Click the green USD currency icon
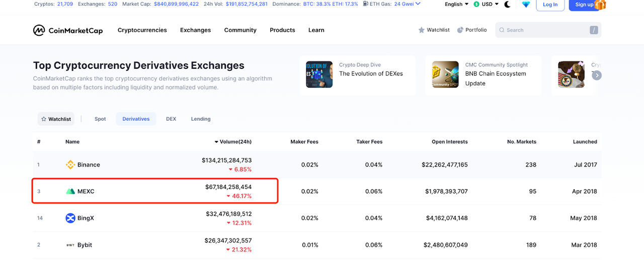This screenshot has width=644, height=260. (476, 5)
